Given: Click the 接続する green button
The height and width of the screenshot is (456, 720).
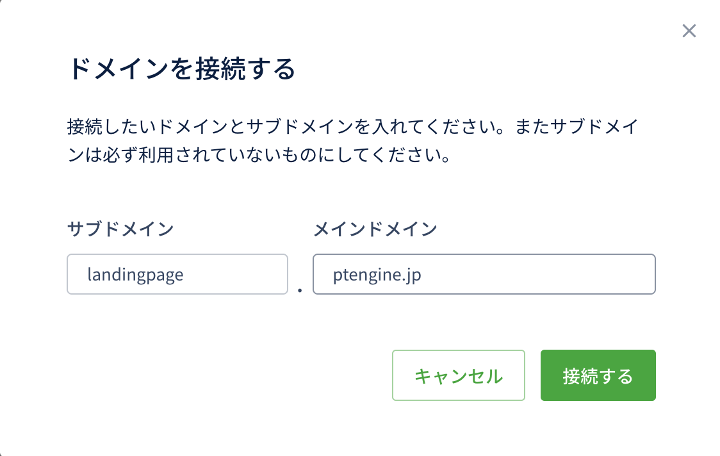Looking at the screenshot, I should pyautogui.click(x=598, y=375).
